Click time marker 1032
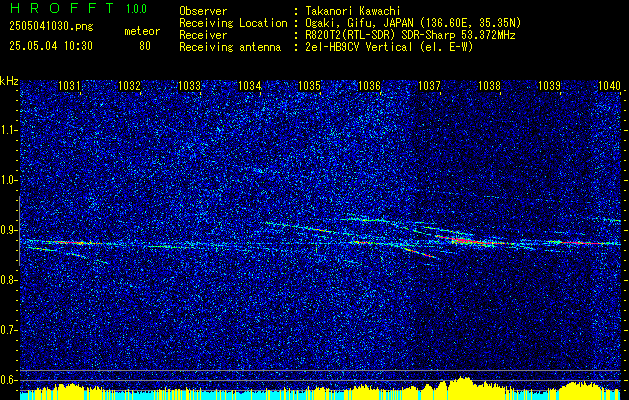This screenshot has height=400, width=629. [130, 85]
